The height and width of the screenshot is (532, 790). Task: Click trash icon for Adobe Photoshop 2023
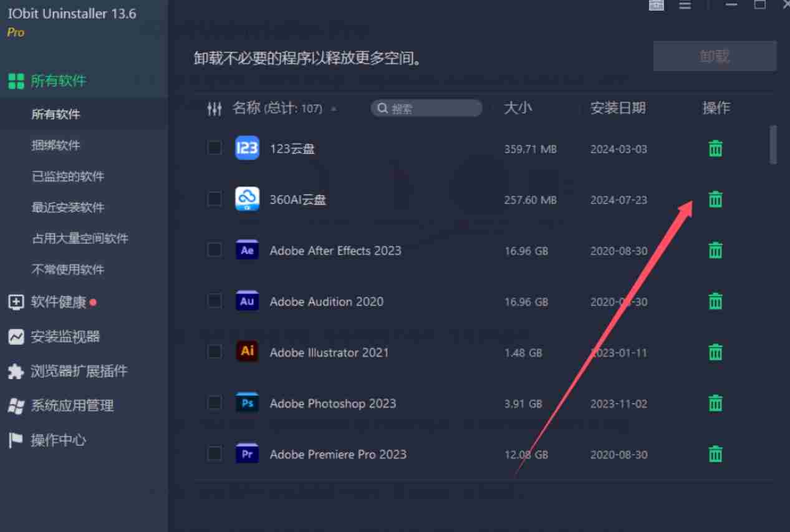[715, 404]
